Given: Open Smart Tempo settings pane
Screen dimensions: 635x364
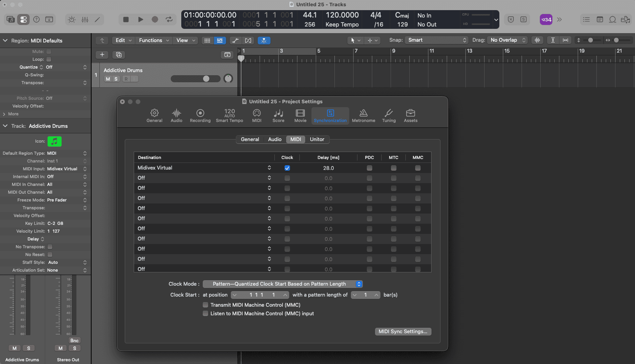Looking at the screenshot, I should click(x=230, y=116).
